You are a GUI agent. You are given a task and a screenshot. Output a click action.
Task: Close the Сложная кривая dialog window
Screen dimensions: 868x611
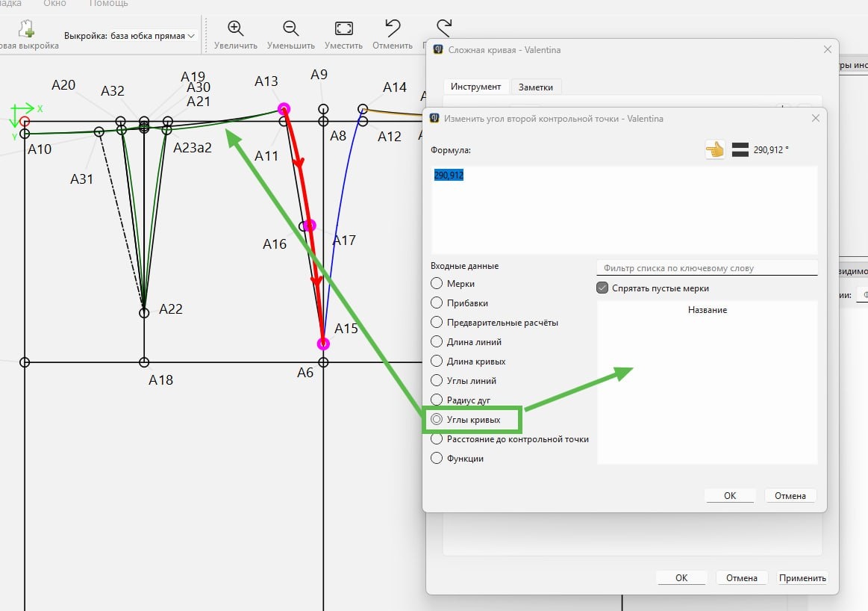click(x=828, y=49)
